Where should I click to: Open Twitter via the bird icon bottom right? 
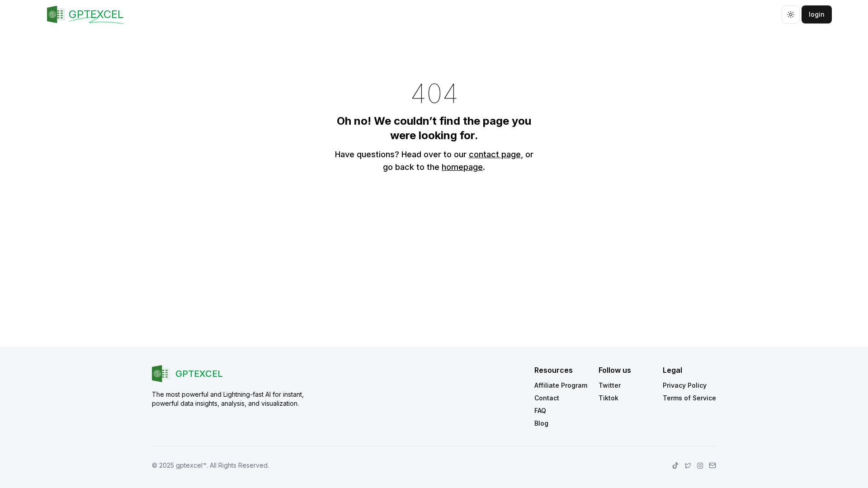coord(688,465)
